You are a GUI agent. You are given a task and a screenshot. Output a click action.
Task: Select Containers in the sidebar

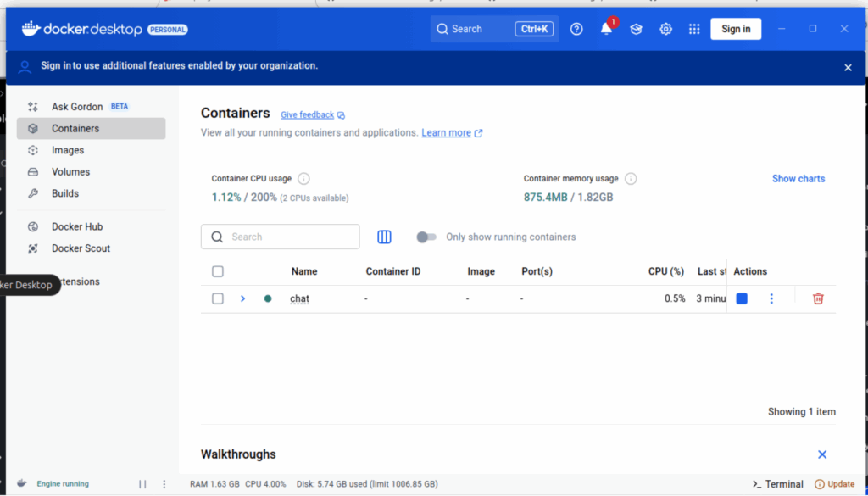point(91,128)
